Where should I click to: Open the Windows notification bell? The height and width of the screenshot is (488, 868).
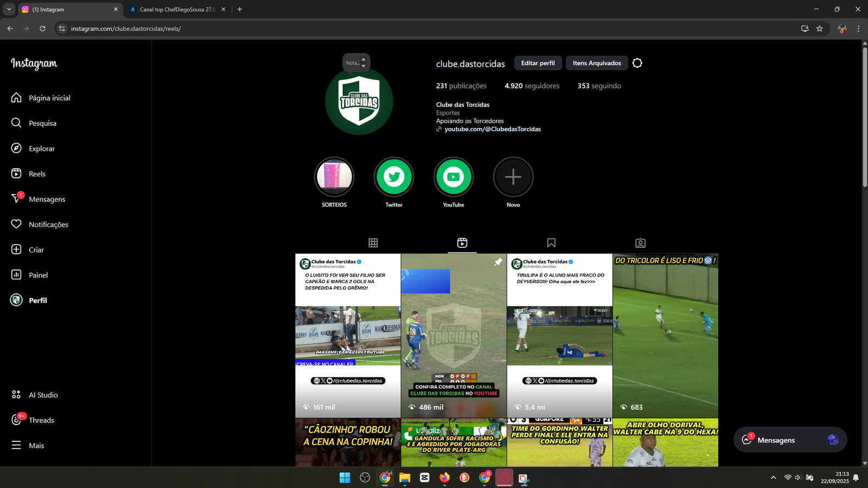click(x=856, y=478)
